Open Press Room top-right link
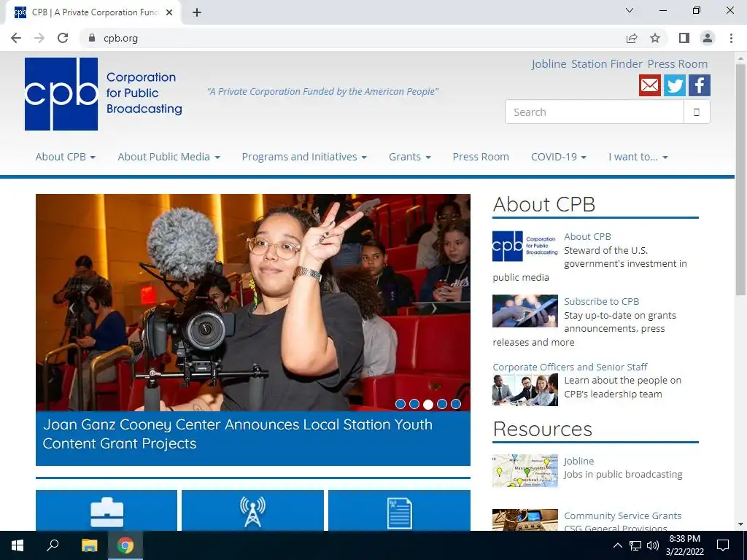 (x=678, y=64)
